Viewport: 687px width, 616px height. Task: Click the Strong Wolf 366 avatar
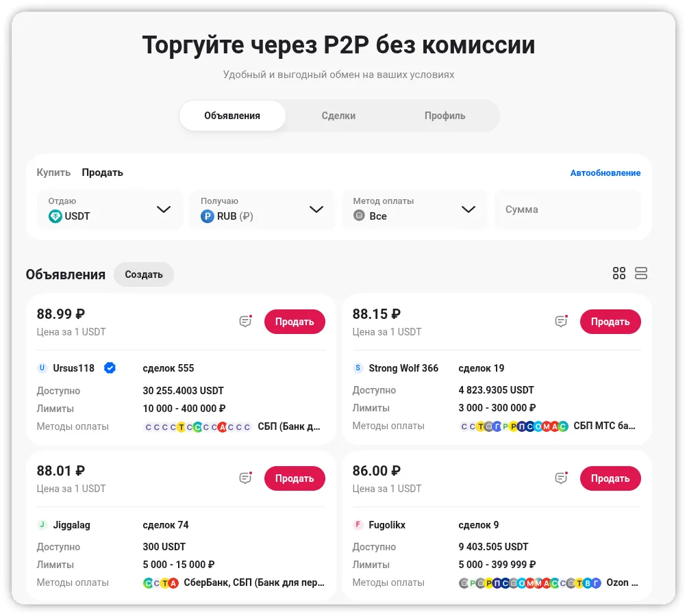coord(358,368)
